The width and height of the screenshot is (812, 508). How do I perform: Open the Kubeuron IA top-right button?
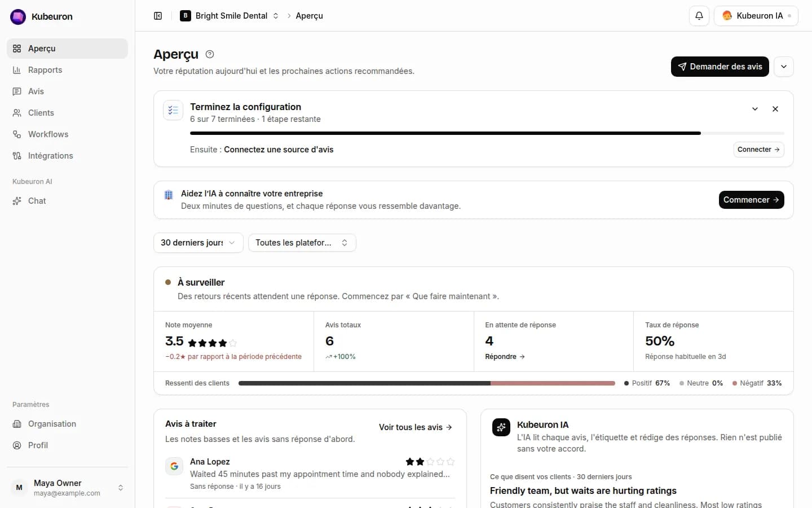coord(756,16)
